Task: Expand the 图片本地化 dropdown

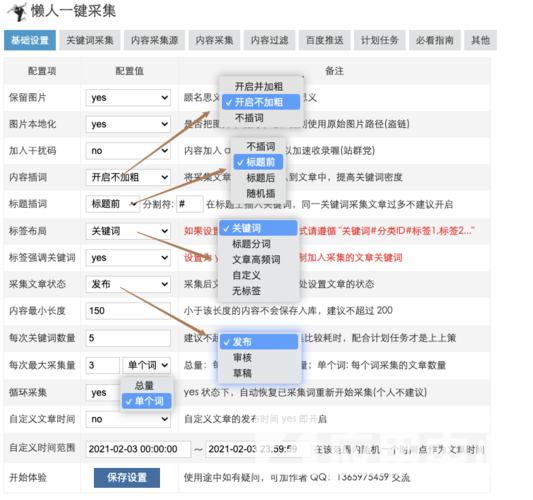Action: (128, 124)
